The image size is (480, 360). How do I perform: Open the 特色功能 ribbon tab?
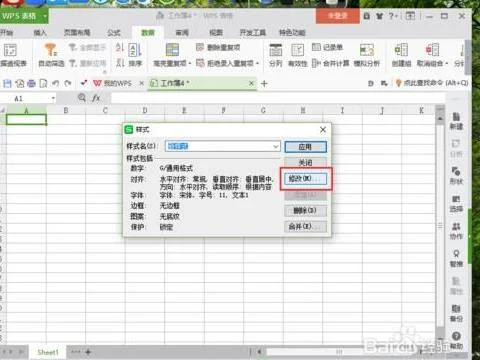click(x=292, y=33)
